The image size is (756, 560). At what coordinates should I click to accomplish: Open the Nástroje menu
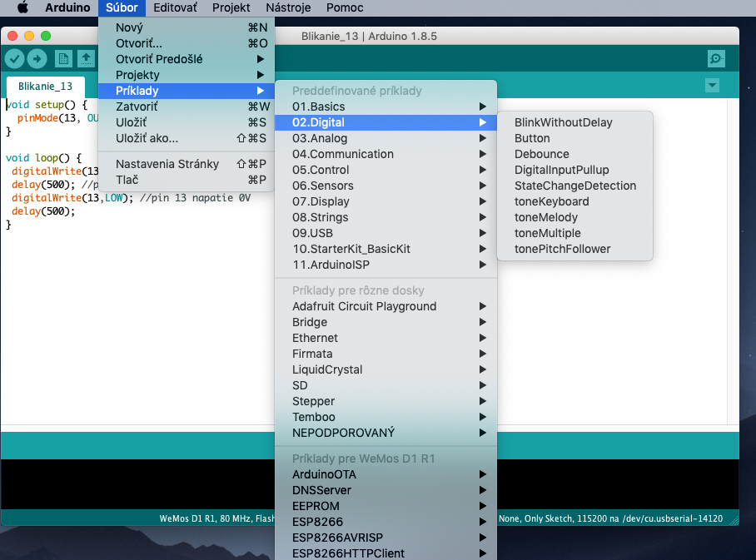tap(288, 7)
